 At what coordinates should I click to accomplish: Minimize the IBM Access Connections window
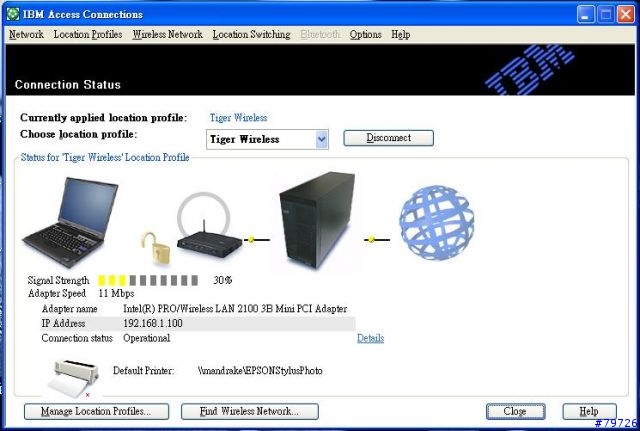click(x=585, y=15)
